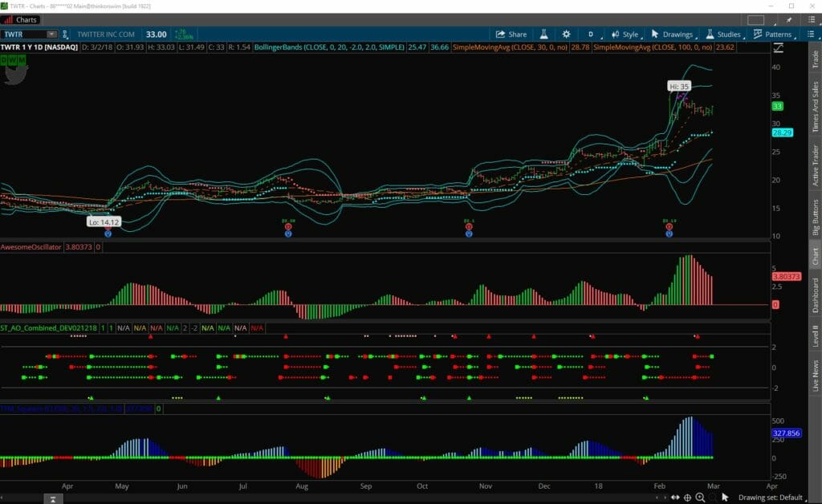Open the Charts tab
Viewport: 822px width, 504px height.
21,20
